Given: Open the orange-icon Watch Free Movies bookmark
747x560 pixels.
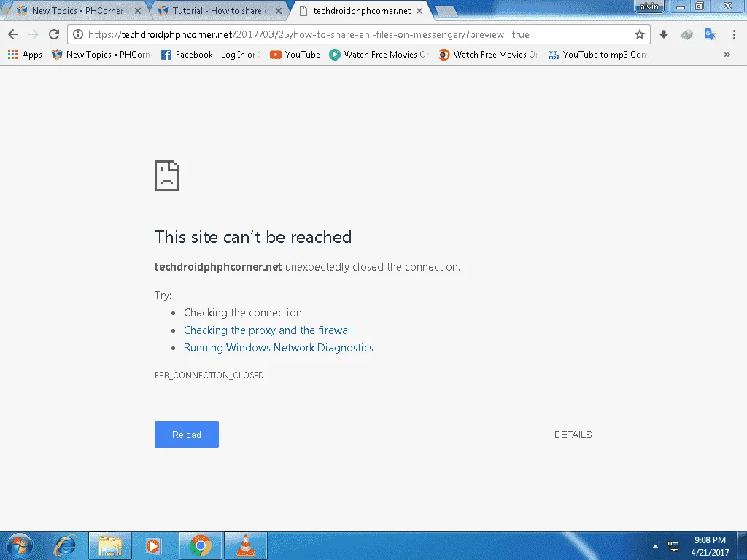Looking at the screenshot, I should tap(488, 55).
